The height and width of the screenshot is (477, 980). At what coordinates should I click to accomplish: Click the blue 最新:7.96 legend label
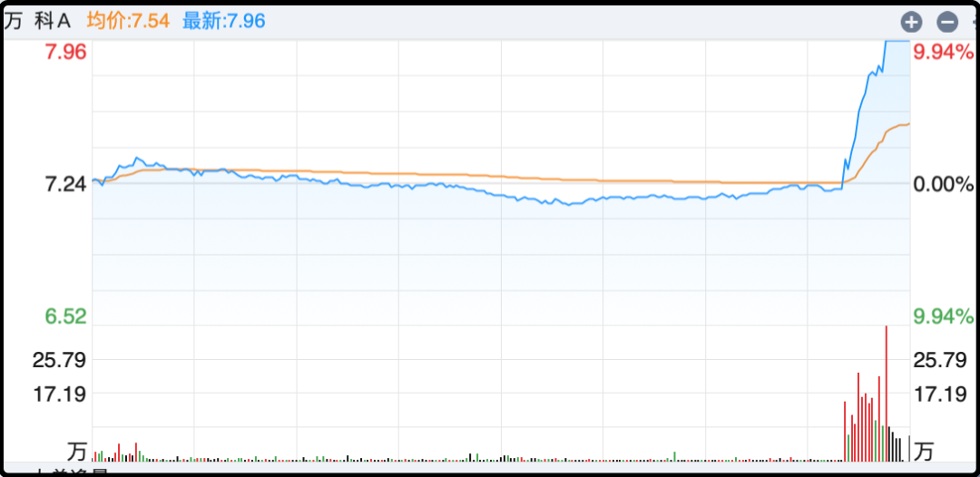[x=224, y=20]
